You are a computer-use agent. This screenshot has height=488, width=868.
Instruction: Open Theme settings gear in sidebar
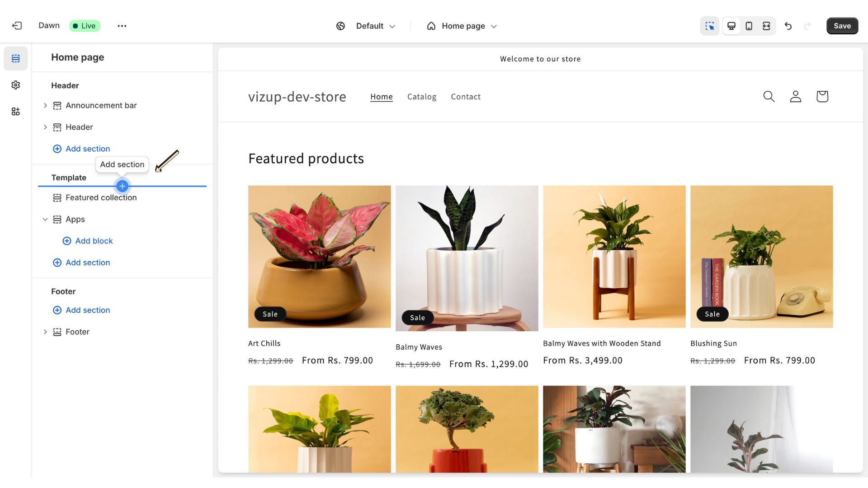click(16, 85)
